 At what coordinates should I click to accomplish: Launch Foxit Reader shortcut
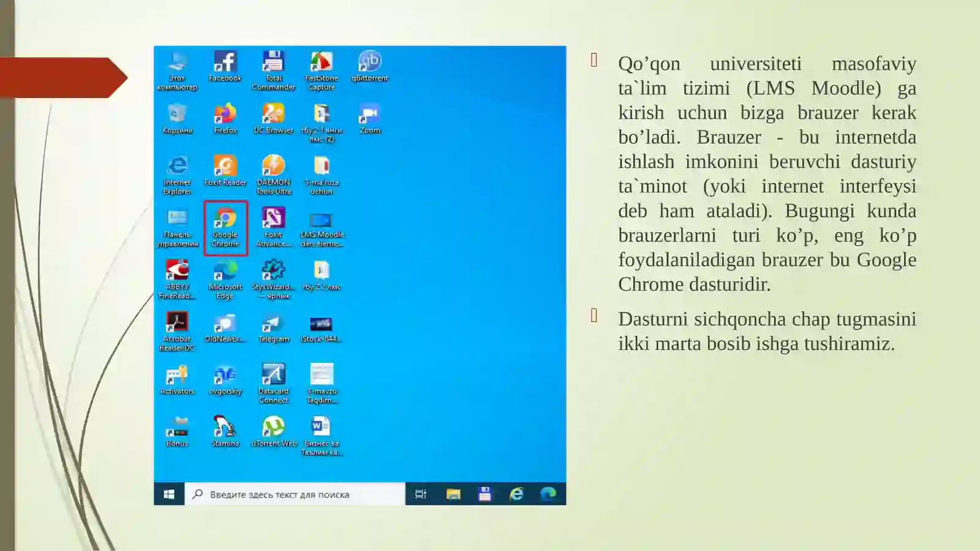point(225,170)
